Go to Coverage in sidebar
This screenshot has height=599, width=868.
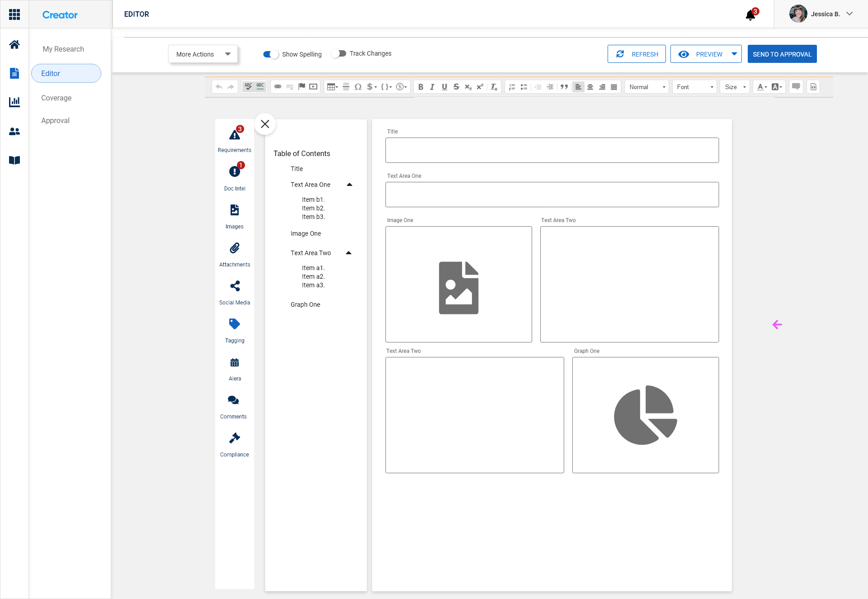point(57,98)
